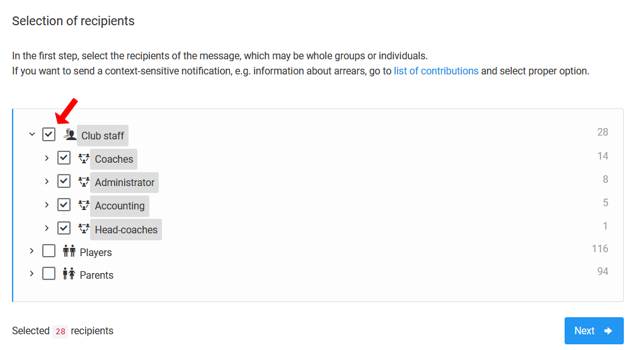Uncheck the Club staff checkbox
This screenshot has width=644, height=350.
(x=49, y=134)
